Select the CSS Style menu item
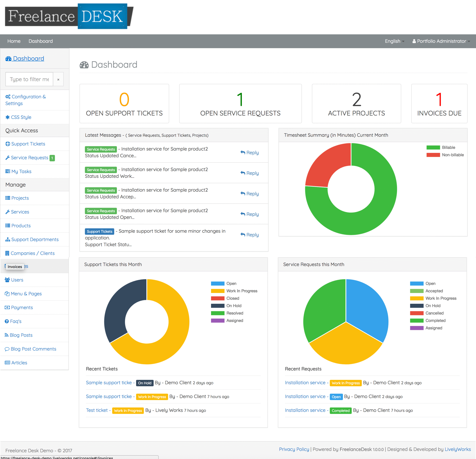The width and height of the screenshot is (476, 459). (x=21, y=117)
